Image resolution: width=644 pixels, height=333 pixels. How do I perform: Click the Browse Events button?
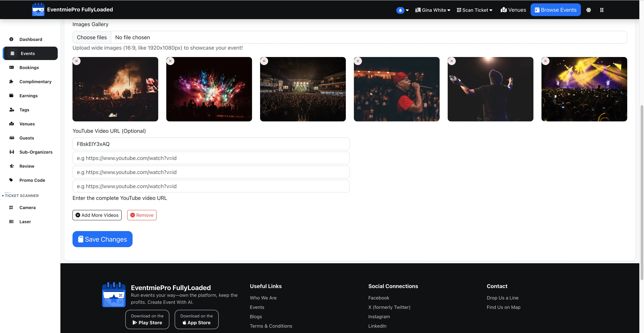click(556, 10)
